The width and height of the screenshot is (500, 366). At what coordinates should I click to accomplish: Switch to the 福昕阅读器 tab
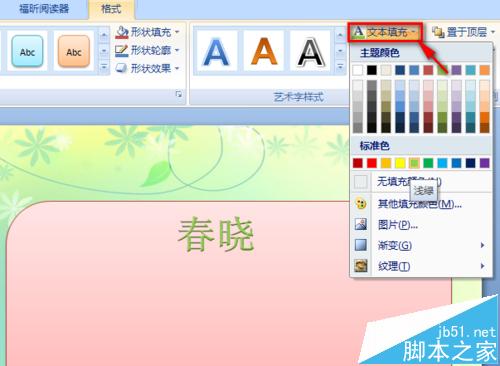[x=44, y=9]
